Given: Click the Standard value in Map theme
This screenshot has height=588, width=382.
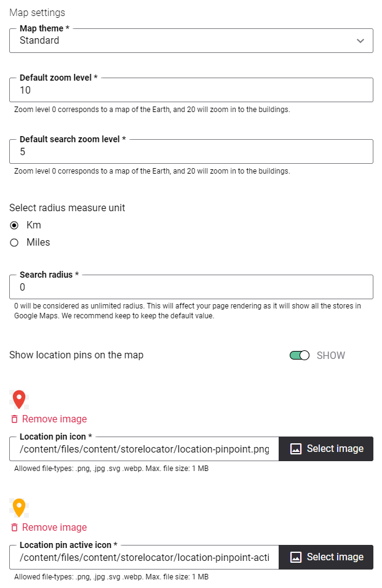Looking at the screenshot, I should click(x=39, y=41).
